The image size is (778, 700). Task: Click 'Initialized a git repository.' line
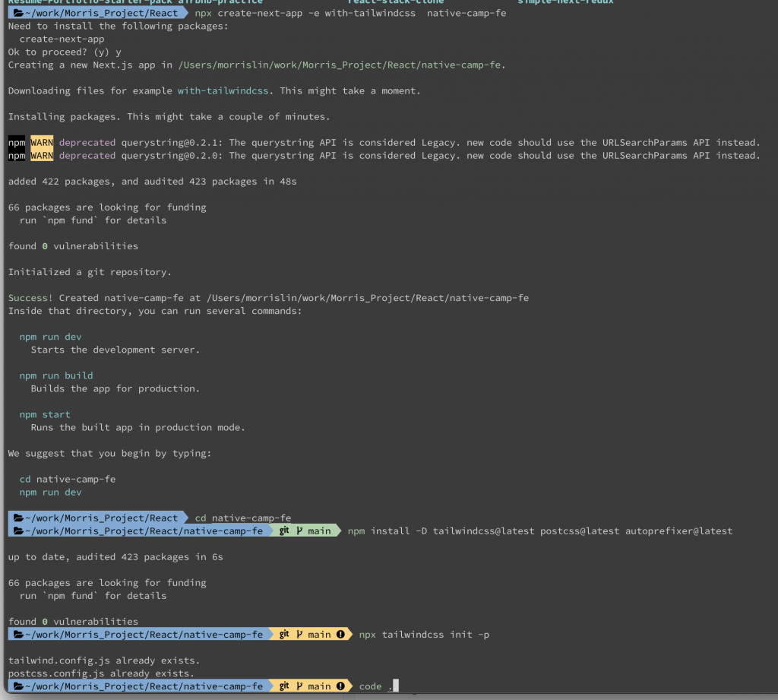(x=90, y=272)
